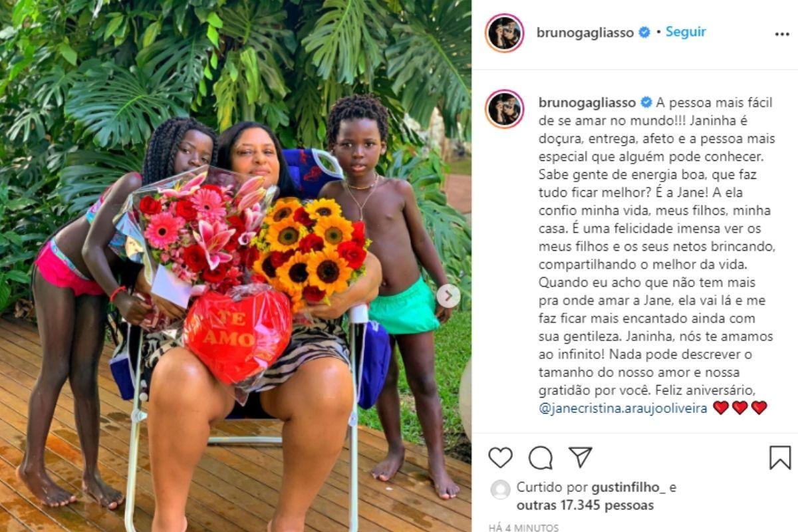Open @janecristina.araujooliveira mention link
Image resolution: width=798 pixels, height=532 pixels.
tap(623, 408)
